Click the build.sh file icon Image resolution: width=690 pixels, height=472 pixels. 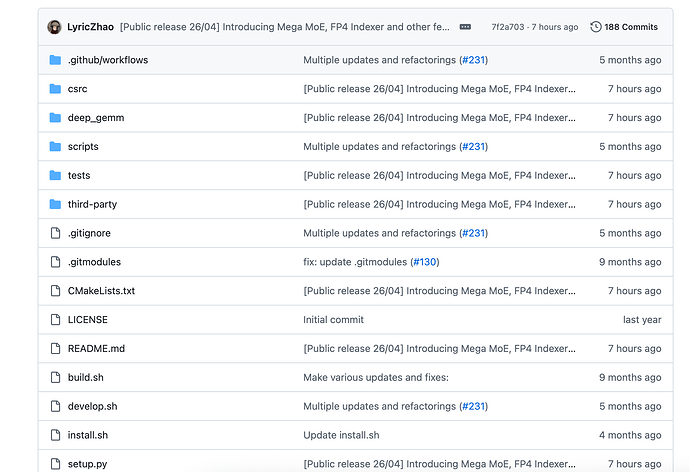tap(55, 377)
